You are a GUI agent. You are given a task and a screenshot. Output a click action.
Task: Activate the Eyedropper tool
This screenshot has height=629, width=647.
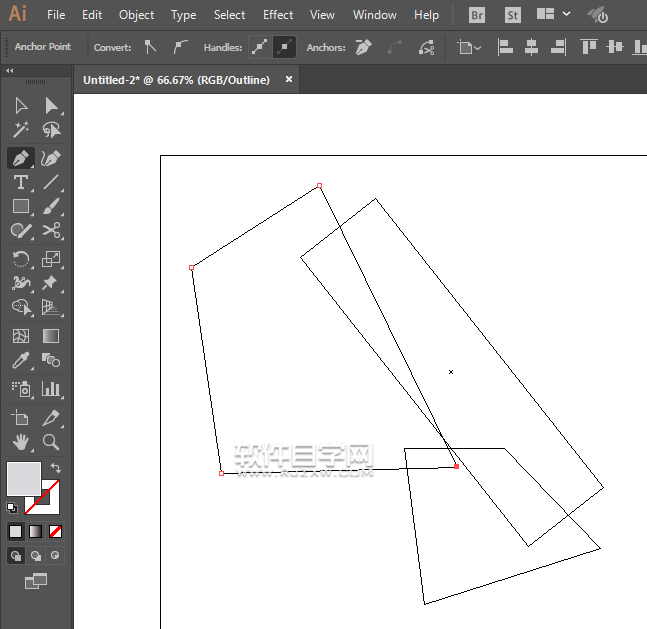tap(20, 361)
